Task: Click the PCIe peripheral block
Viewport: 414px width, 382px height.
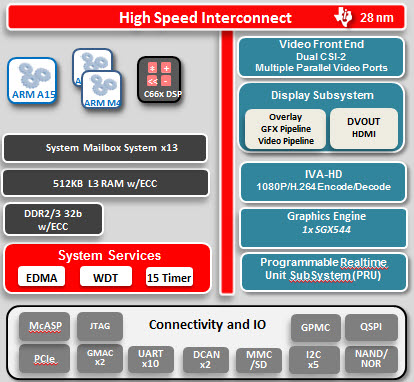Action: (45, 358)
